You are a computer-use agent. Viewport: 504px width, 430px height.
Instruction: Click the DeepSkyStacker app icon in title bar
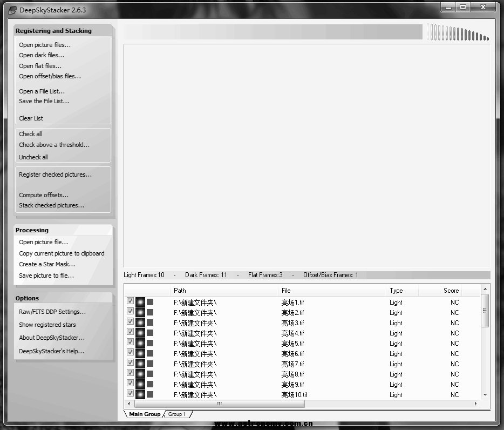point(12,10)
